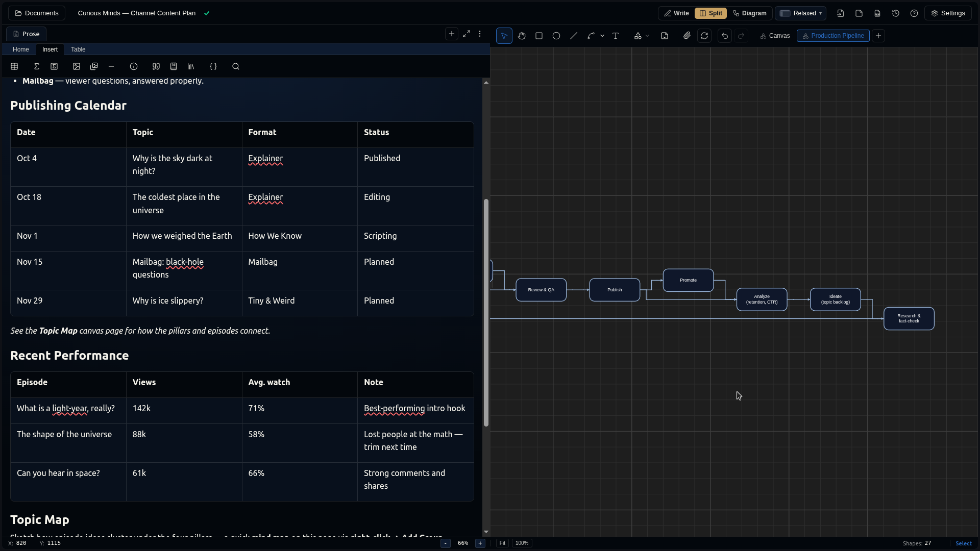Image resolution: width=980 pixels, height=551 pixels.
Task: Select the Production Pipeline page tab
Action: pos(833,36)
